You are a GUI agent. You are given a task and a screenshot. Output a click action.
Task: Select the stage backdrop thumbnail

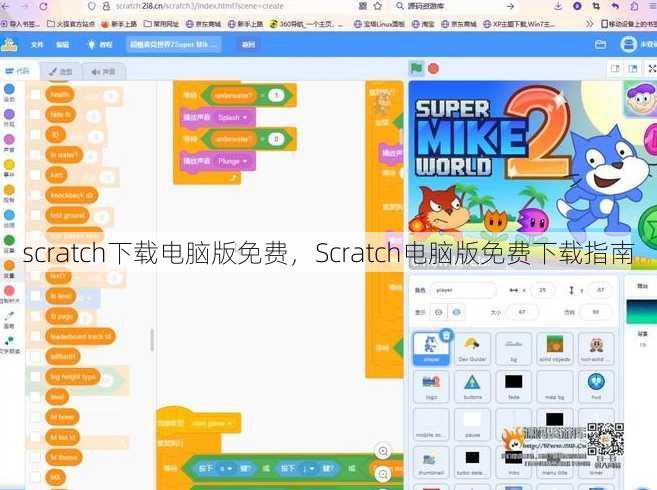click(x=641, y=312)
